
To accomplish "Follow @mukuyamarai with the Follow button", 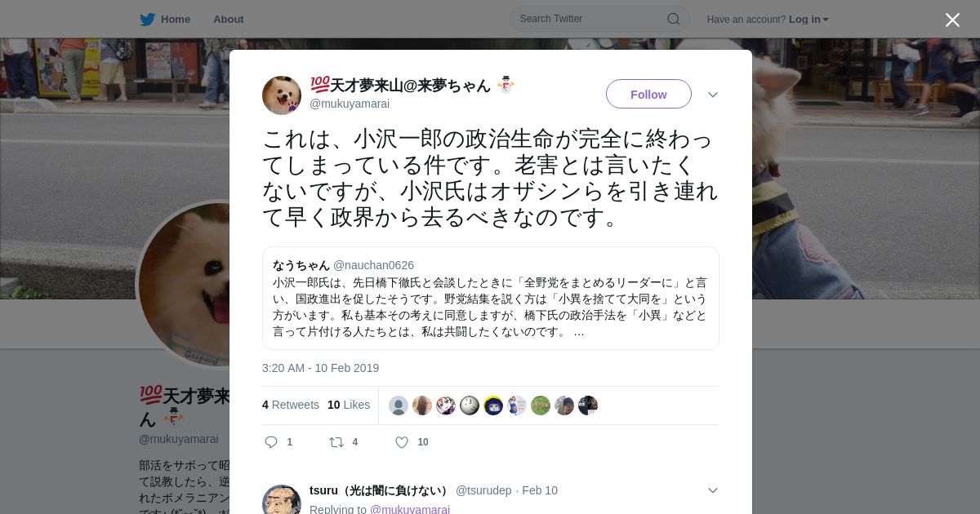I will 648,94.
